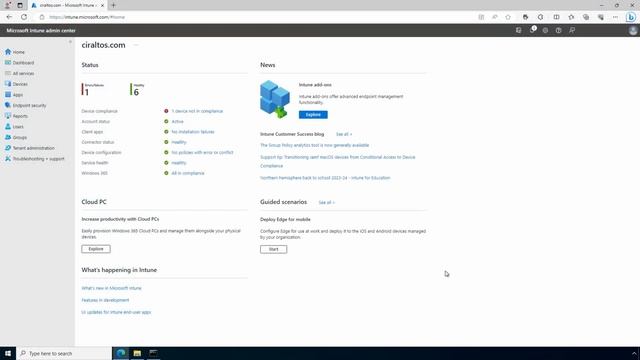Open Reports in the left navigation

point(16,116)
